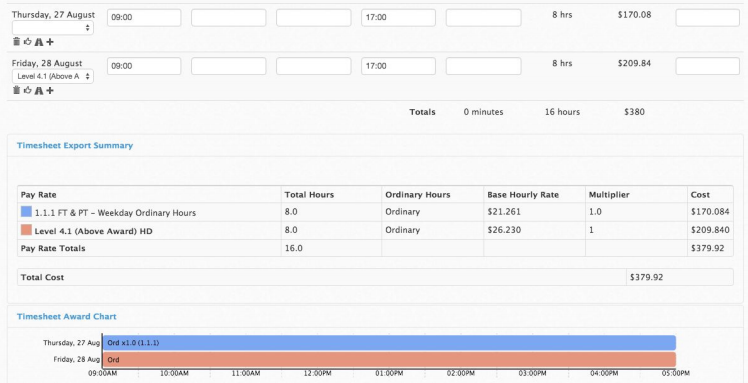Click '1.1.1 FT & PT – Weekday Ordinary Hours' text

pos(115,213)
